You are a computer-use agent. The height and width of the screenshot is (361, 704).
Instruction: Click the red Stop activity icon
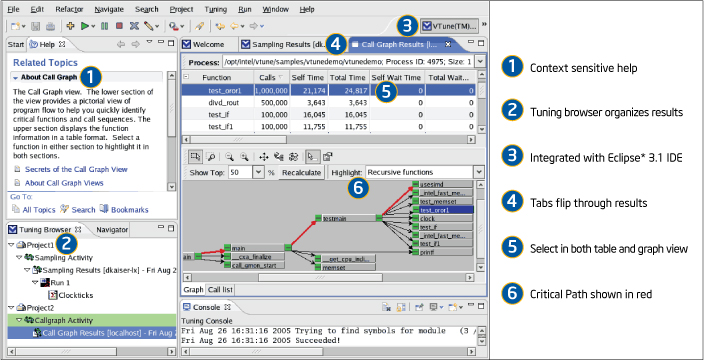[119, 26]
